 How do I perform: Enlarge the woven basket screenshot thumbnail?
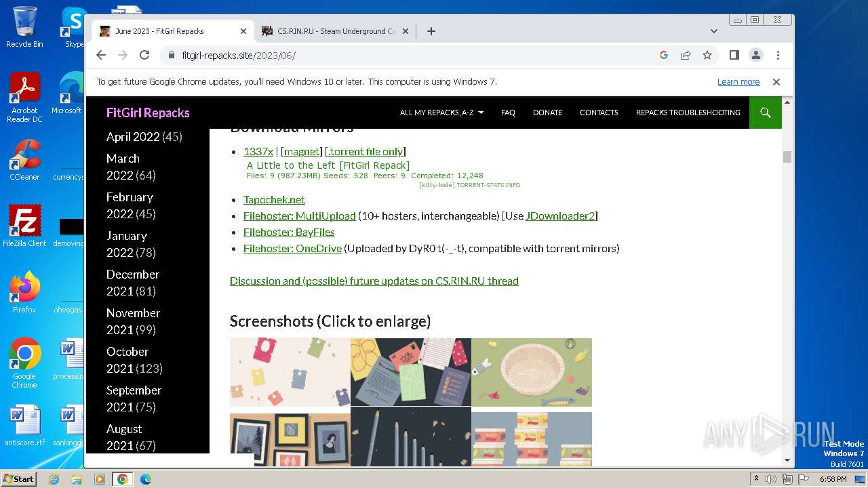click(x=532, y=372)
